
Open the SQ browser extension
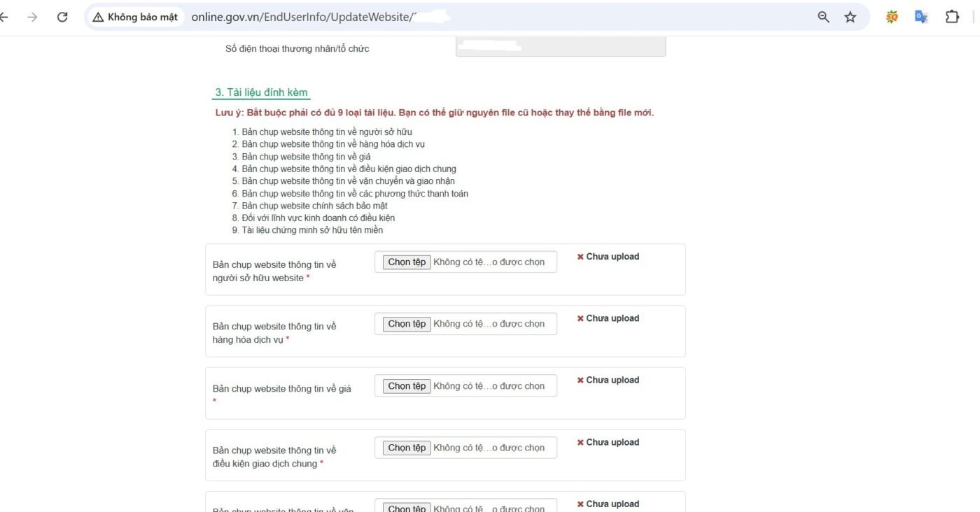(892, 16)
